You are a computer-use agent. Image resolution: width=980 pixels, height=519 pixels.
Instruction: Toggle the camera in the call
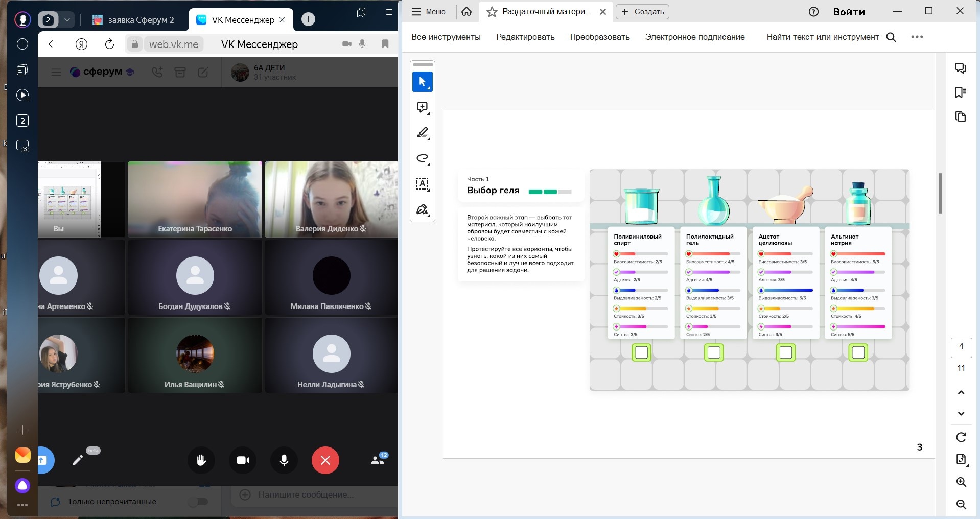[243, 460]
